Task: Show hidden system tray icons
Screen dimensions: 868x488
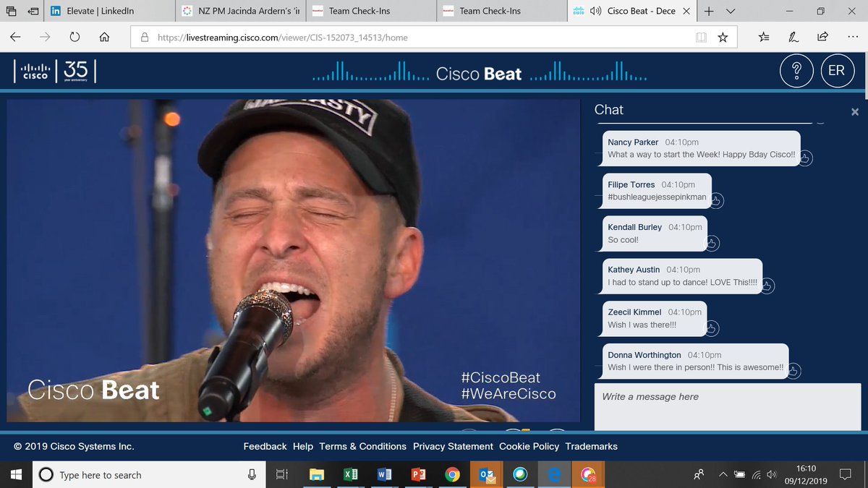Action: [x=723, y=475]
